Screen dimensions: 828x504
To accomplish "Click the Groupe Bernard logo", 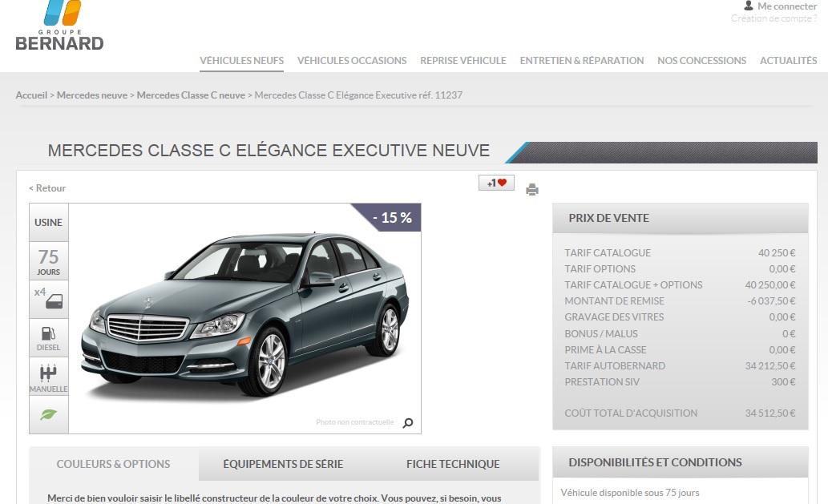I will 60,26.
